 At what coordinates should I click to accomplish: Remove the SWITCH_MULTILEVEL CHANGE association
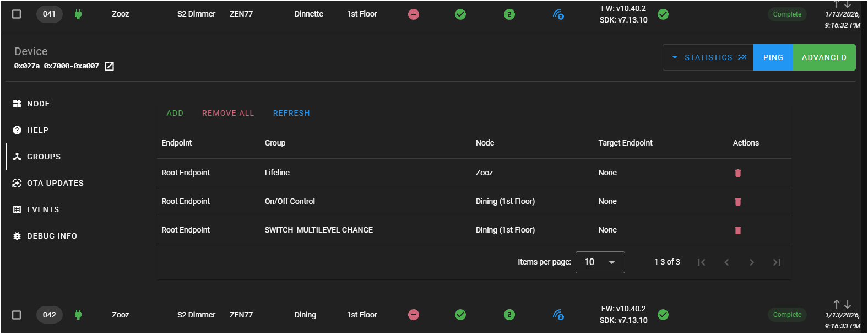[737, 230]
